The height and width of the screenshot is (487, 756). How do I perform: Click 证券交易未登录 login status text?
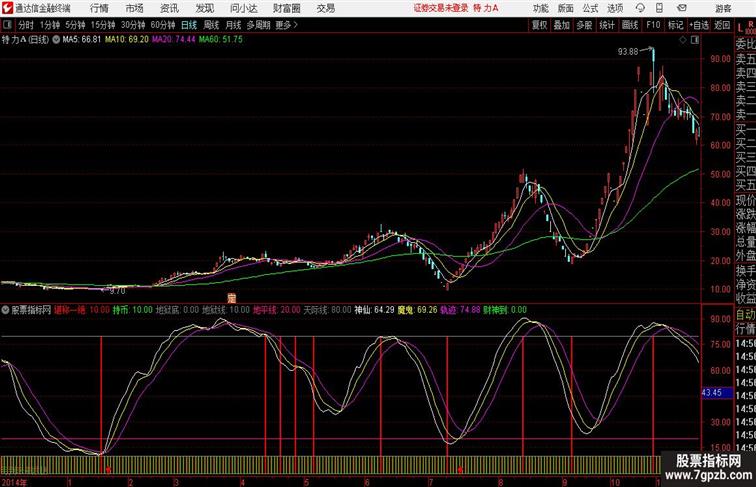coord(441,8)
